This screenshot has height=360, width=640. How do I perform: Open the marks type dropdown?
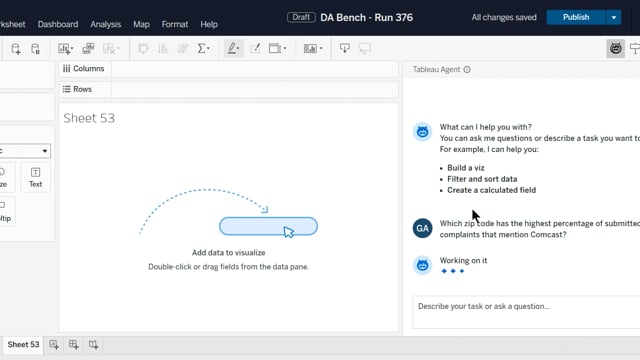point(25,151)
